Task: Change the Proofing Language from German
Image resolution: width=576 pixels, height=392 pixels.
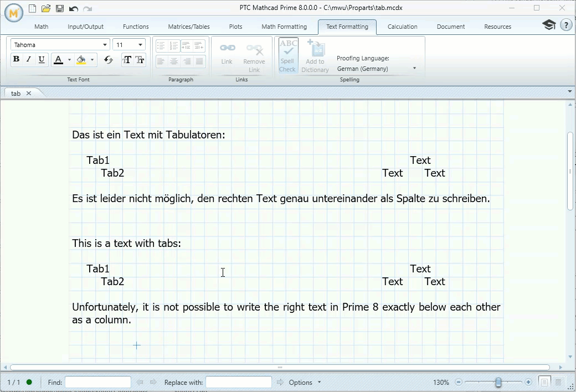Action: pyautogui.click(x=413, y=68)
